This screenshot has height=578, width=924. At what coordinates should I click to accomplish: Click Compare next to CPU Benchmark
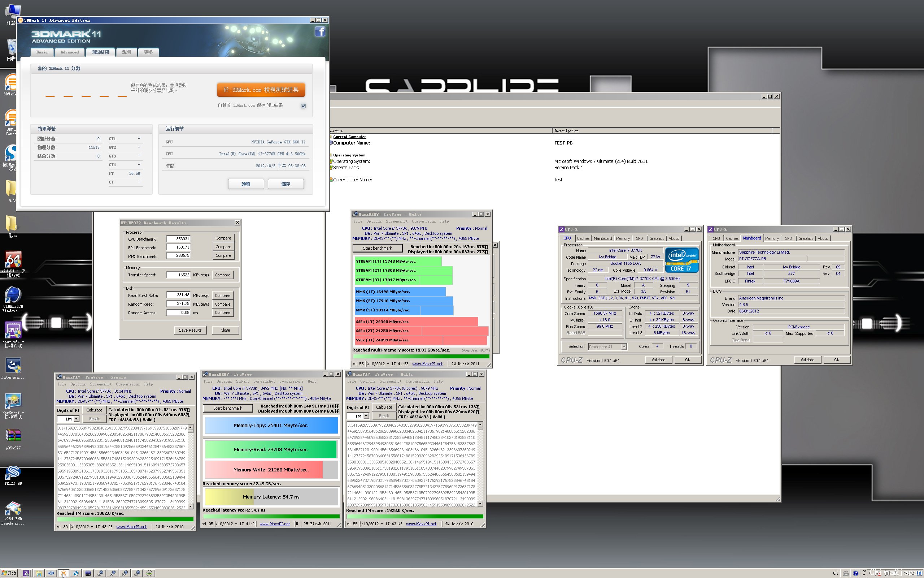tap(223, 238)
